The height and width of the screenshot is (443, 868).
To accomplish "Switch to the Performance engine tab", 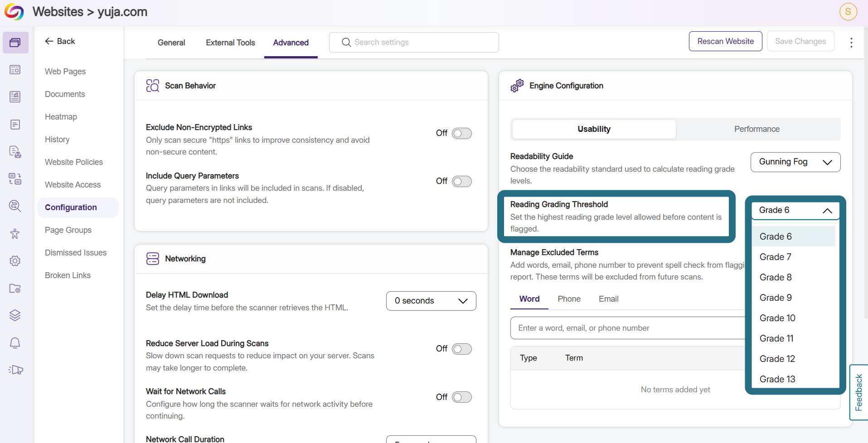I will pos(757,129).
